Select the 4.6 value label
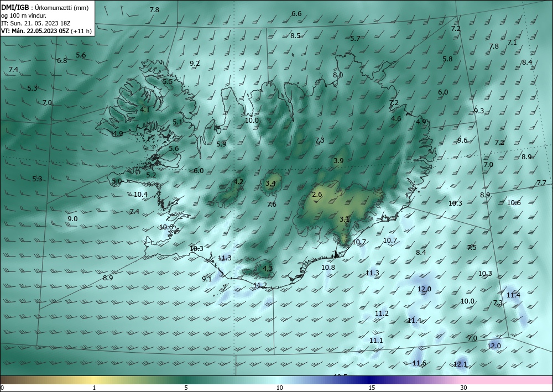Viewport: 553px width, 392px height. [396, 118]
